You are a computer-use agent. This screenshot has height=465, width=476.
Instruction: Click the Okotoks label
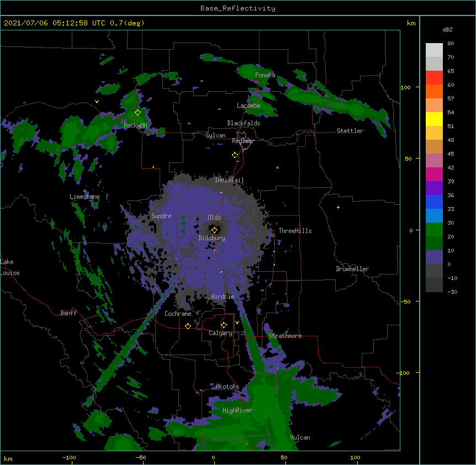(x=228, y=387)
